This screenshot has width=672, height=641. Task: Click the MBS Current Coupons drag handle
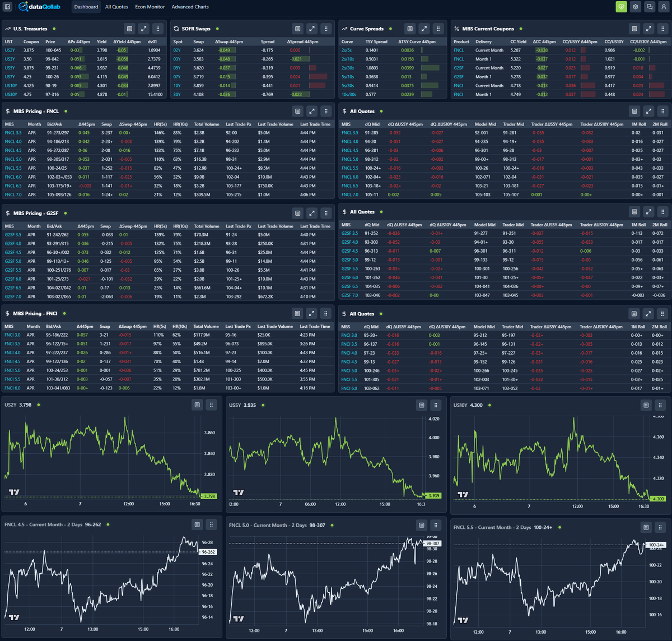(663, 29)
